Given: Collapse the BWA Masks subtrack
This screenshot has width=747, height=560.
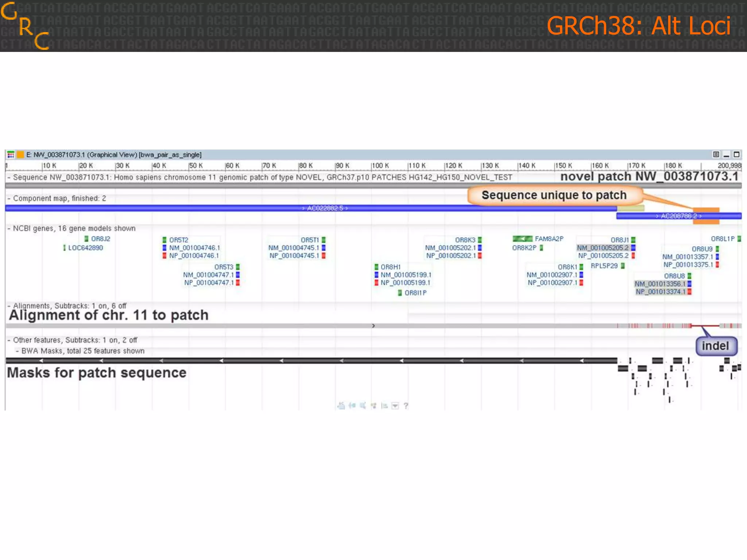Looking at the screenshot, I should click(x=17, y=351).
